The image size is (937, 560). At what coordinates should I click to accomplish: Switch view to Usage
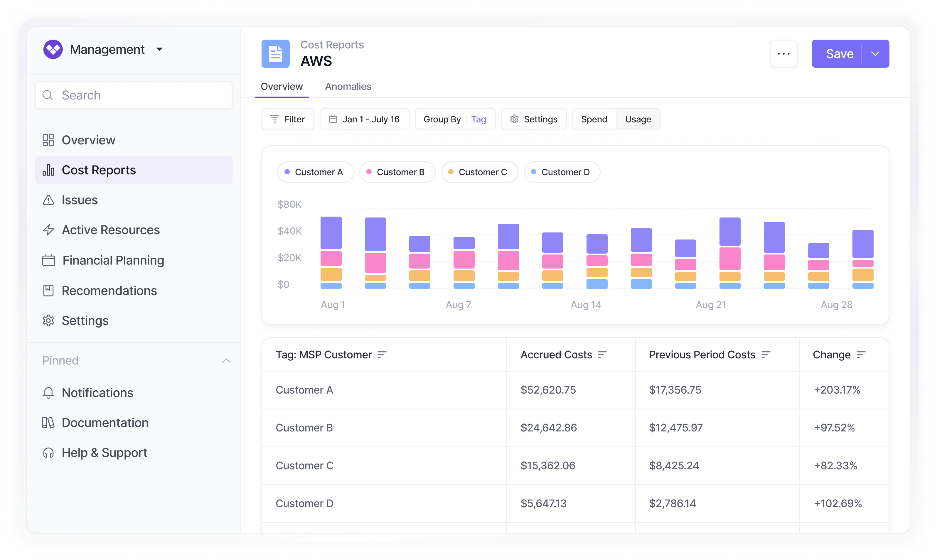pos(638,119)
